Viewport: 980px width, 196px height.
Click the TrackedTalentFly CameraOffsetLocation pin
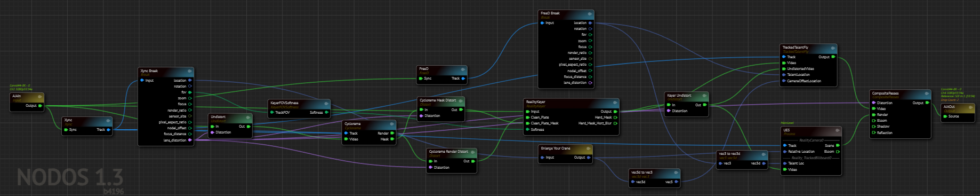tap(784, 81)
